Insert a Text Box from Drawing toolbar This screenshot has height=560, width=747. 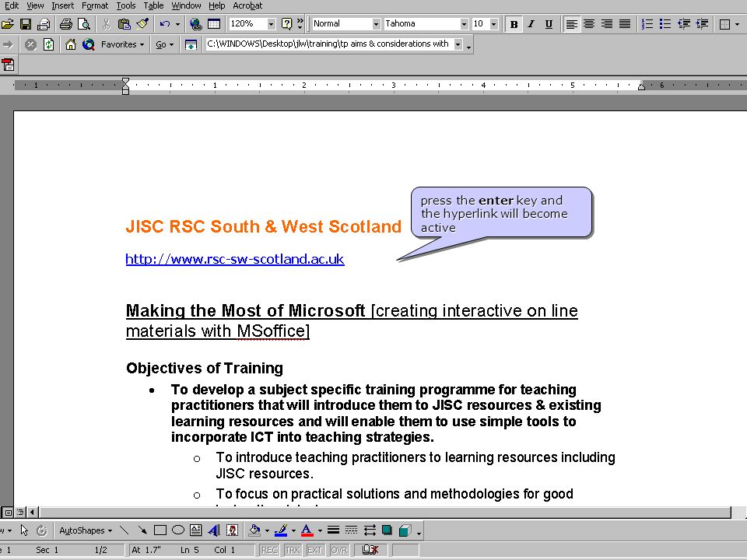[x=196, y=530]
